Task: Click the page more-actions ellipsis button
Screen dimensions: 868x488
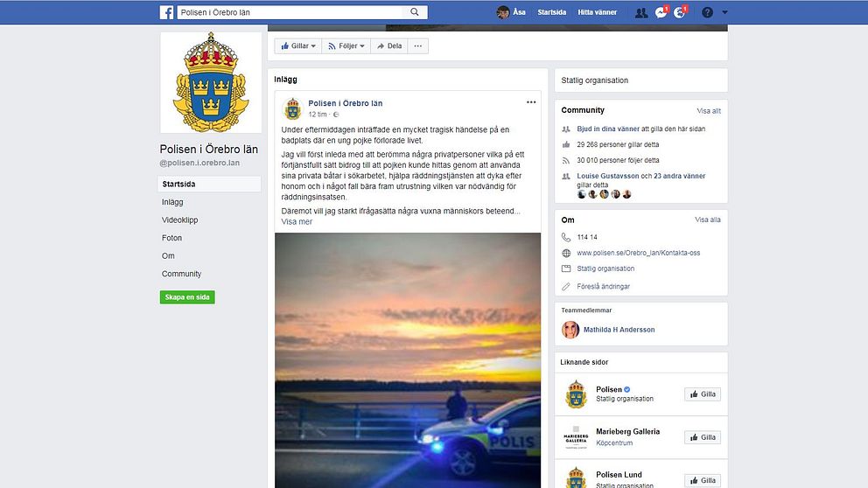Action: 418,46
